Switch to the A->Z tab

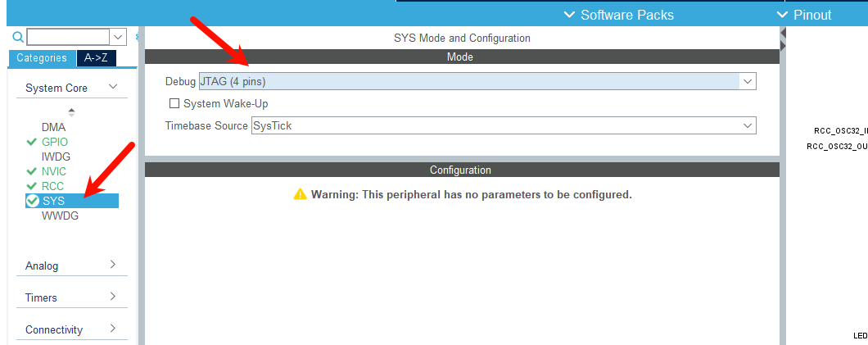tap(97, 58)
